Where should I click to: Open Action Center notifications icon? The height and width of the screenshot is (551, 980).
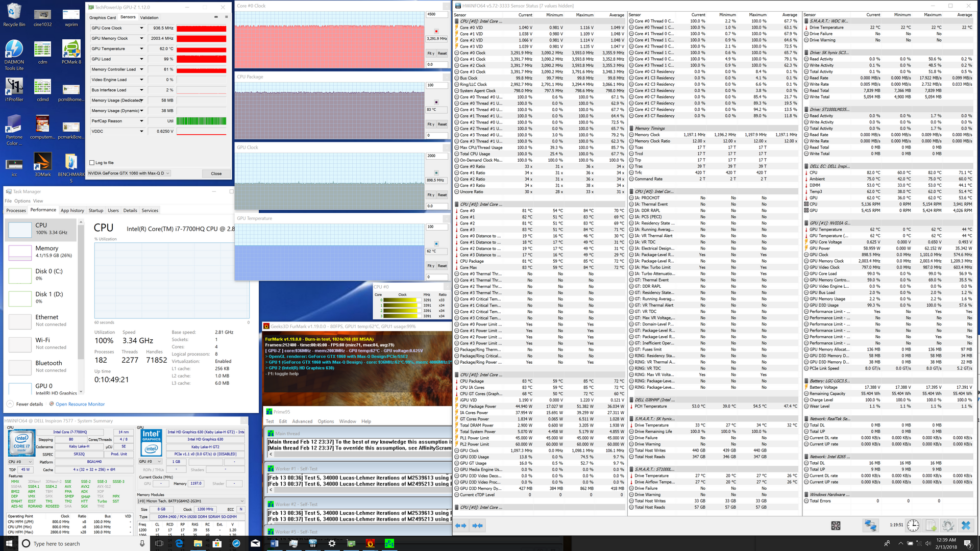[967, 543]
